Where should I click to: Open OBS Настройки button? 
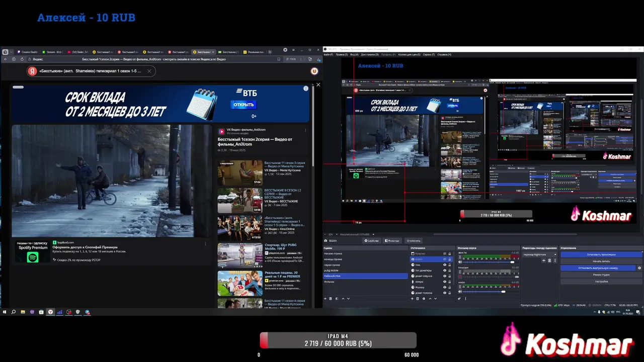click(601, 282)
